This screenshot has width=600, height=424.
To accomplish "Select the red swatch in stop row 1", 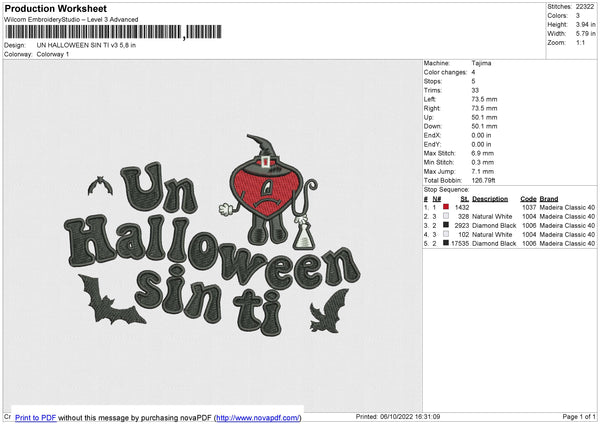I will [446, 207].
